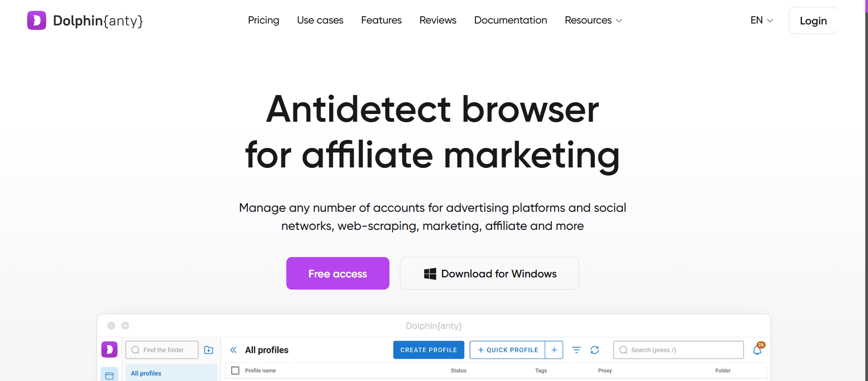The width and height of the screenshot is (868, 381).
Task: Focus the Find the folder search field
Action: pyautogui.click(x=162, y=350)
